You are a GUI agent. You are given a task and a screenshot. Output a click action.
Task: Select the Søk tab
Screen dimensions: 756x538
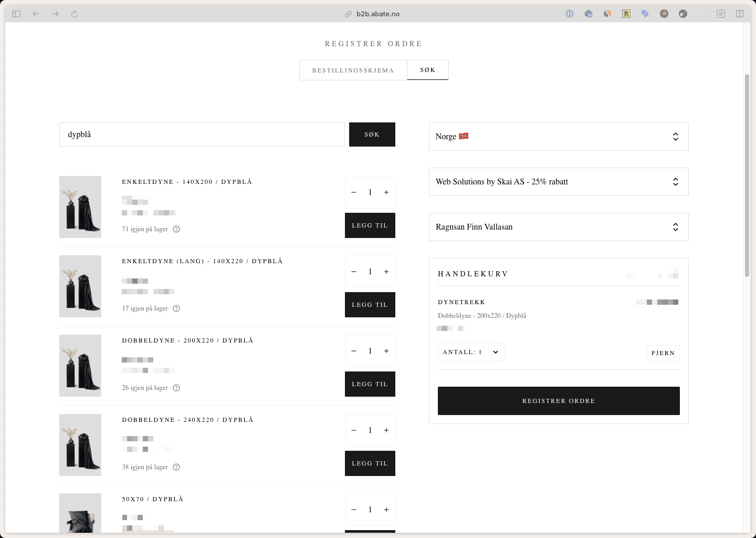coord(427,70)
